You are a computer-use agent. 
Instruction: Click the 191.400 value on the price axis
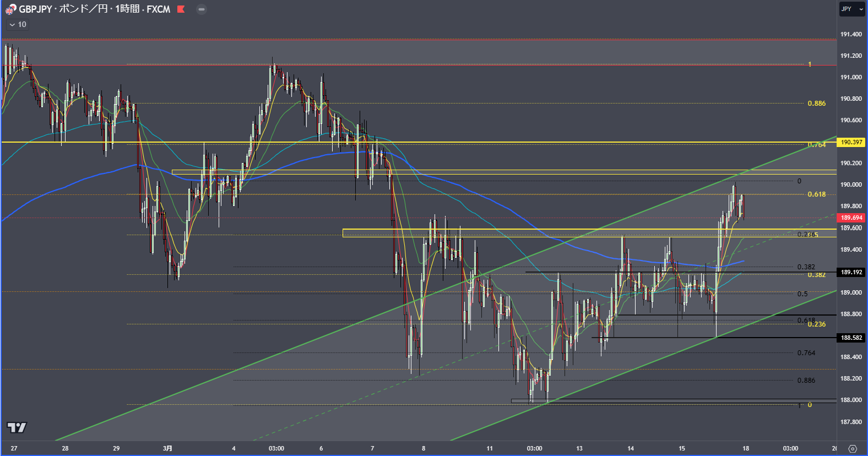851,34
